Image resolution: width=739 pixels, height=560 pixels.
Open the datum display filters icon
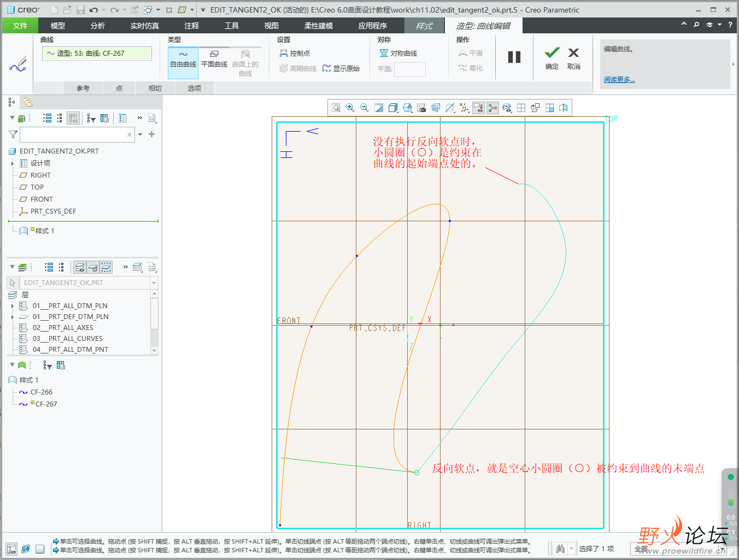(x=464, y=108)
